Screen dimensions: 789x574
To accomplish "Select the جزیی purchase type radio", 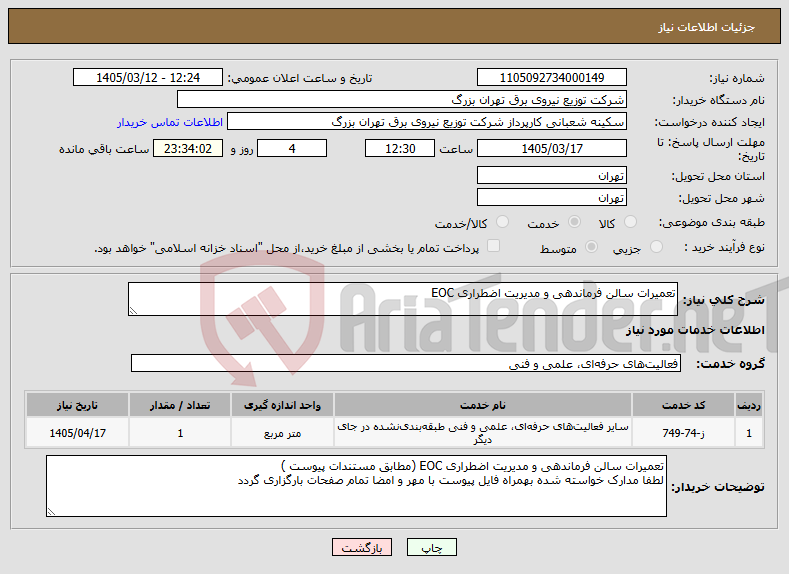I will point(656,247).
